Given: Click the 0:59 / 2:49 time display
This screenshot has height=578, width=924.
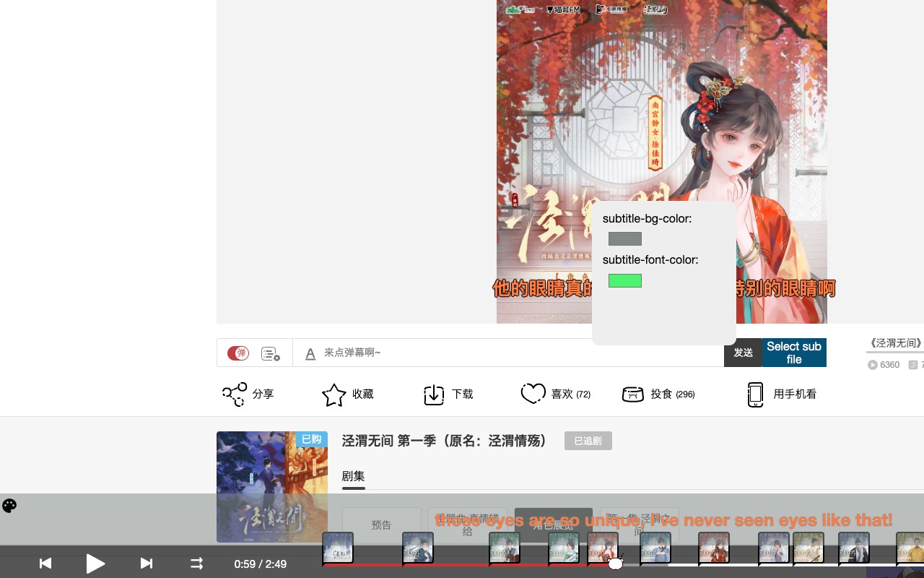Looking at the screenshot, I should (261, 564).
